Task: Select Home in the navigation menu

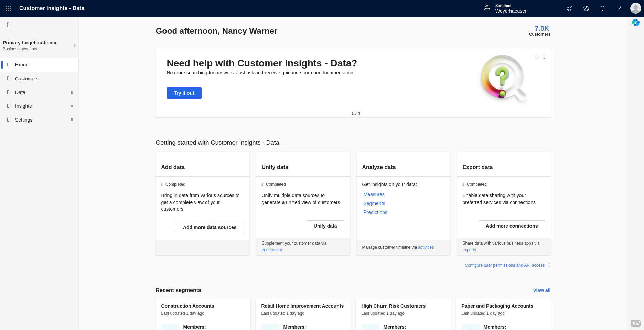Action: tap(22, 65)
